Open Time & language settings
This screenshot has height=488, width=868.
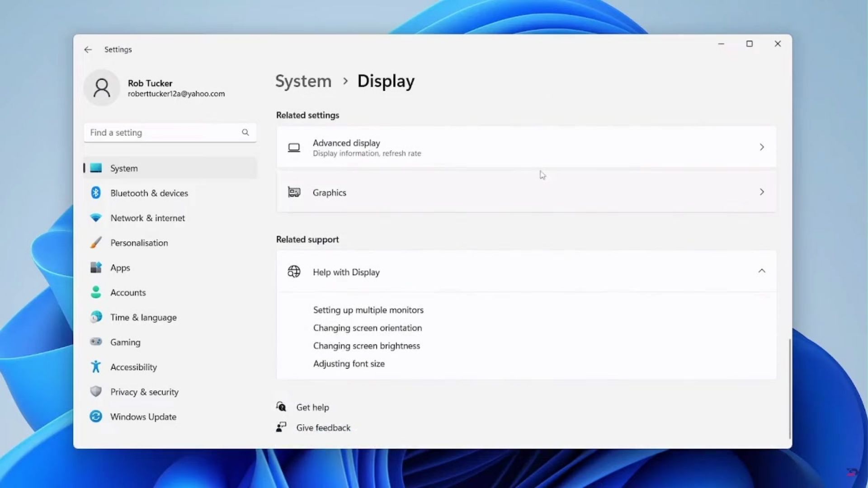pos(170,317)
